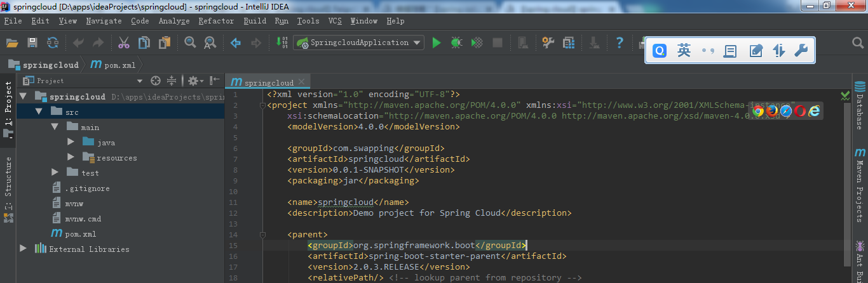Click the input method wrench settings icon

(801, 51)
